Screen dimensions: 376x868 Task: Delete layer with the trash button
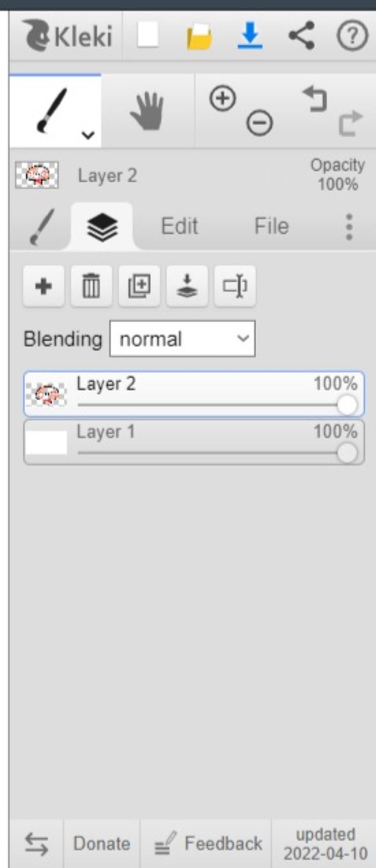(91, 286)
